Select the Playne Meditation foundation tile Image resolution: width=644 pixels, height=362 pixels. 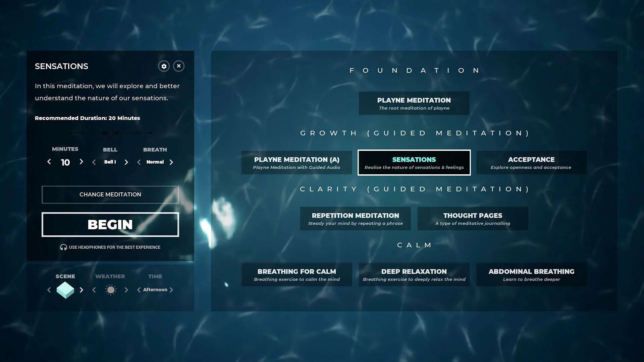click(x=414, y=103)
